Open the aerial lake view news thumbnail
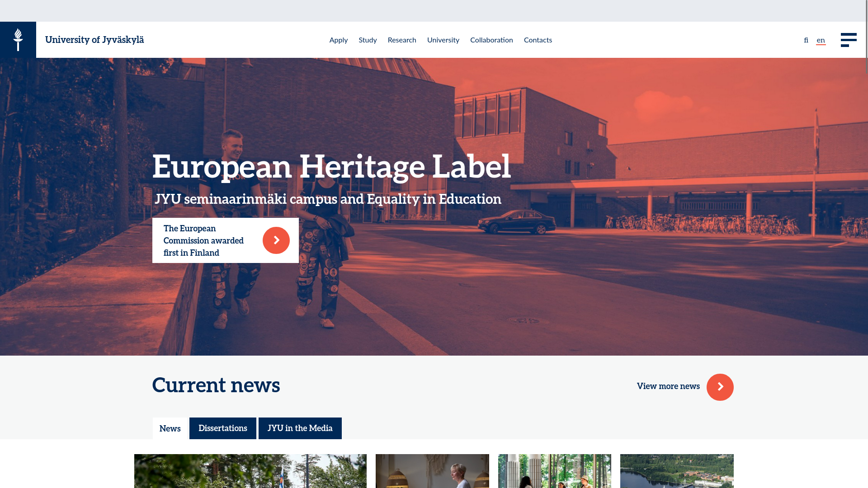This screenshot has width=868, height=488. [677, 471]
